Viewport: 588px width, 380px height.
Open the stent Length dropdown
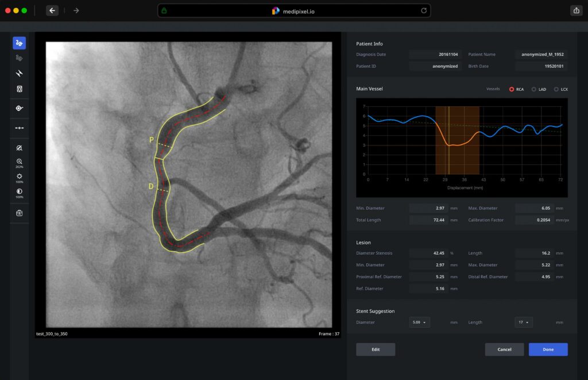click(524, 323)
